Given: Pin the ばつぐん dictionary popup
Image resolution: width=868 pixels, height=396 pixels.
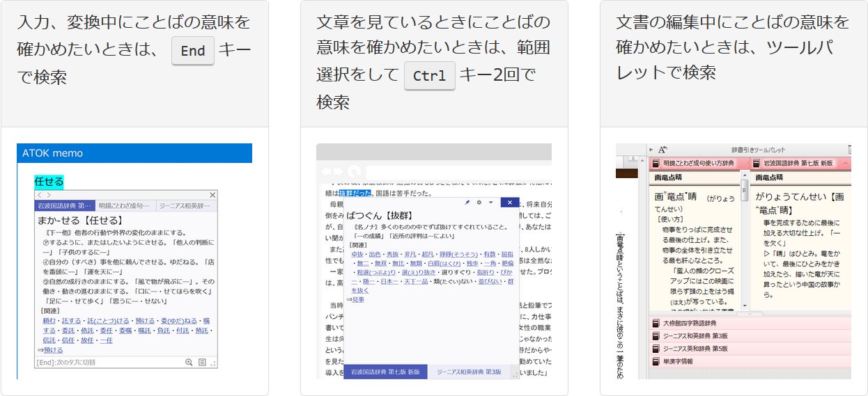Looking at the screenshot, I should pyautogui.click(x=467, y=203).
